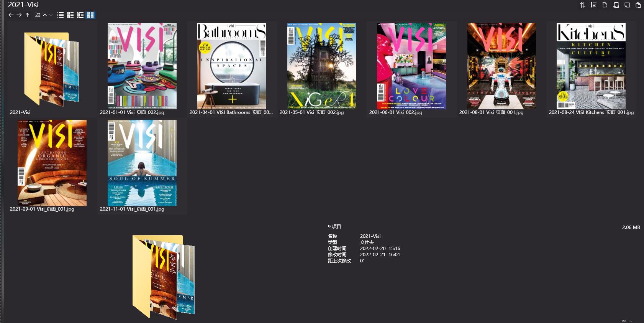Click the creation time 2022-02-20 15:16
Image resolution: width=644 pixels, height=323 pixels.
380,249
